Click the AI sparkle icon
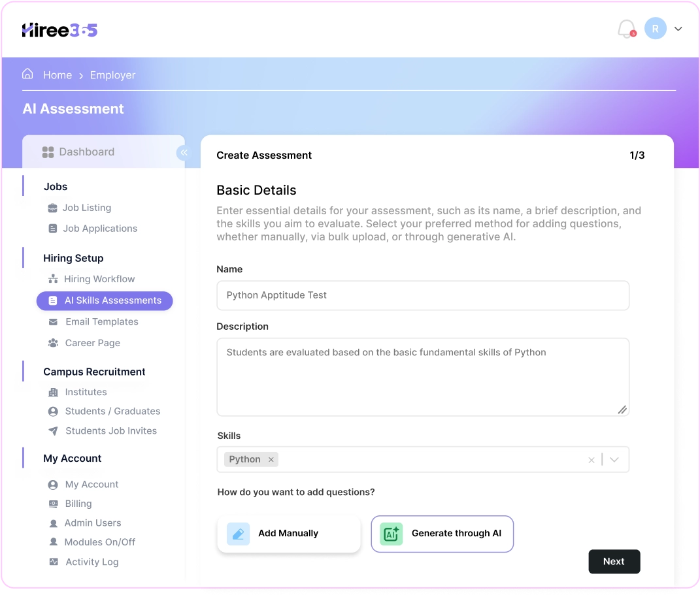This screenshot has height=597, width=700. coord(391,534)
